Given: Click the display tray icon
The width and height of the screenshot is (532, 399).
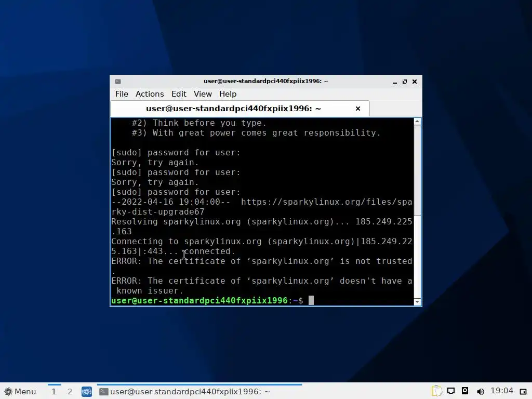Looking at the screenshot, I should [x=450, y=391].
